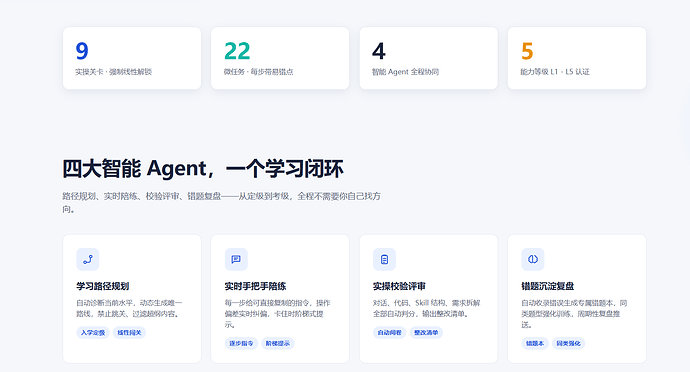Click the clipboard icon above 实操校验评审
This screenshot has width=690, height=372.
tap(384, 259)
